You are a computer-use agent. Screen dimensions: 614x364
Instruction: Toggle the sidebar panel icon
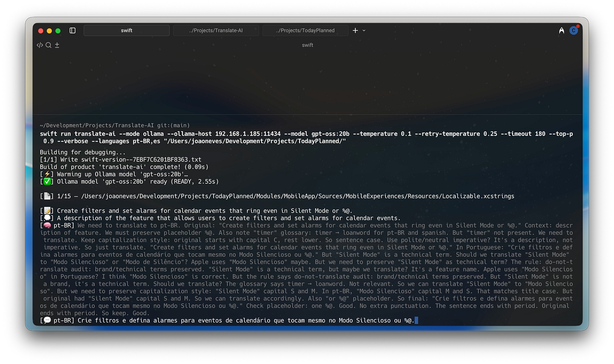(73, 31)
